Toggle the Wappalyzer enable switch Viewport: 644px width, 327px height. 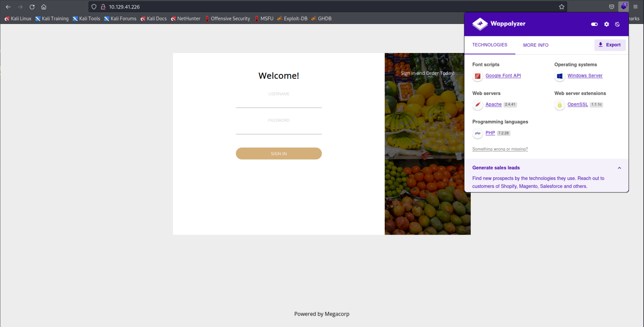coord(594,24)
